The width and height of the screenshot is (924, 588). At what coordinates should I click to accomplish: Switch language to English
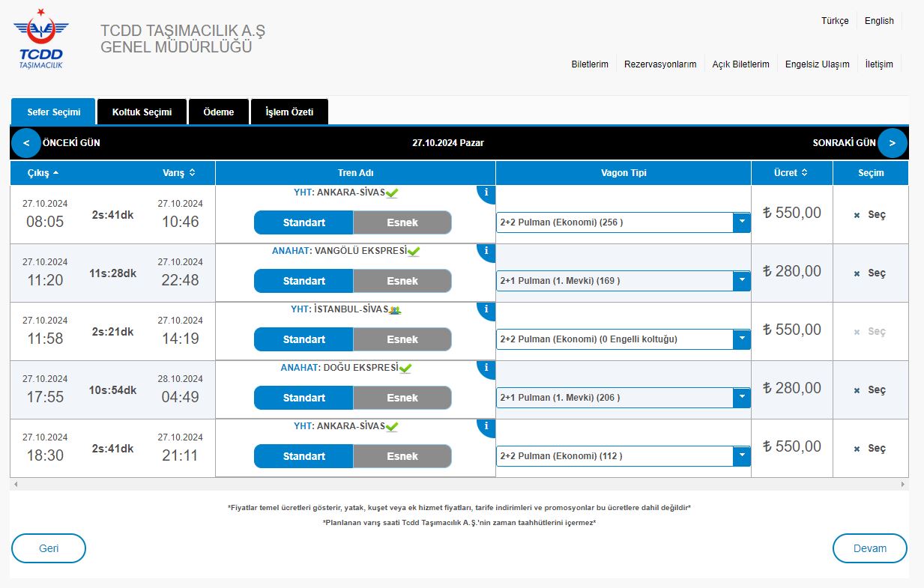click(x=879, y=21)
